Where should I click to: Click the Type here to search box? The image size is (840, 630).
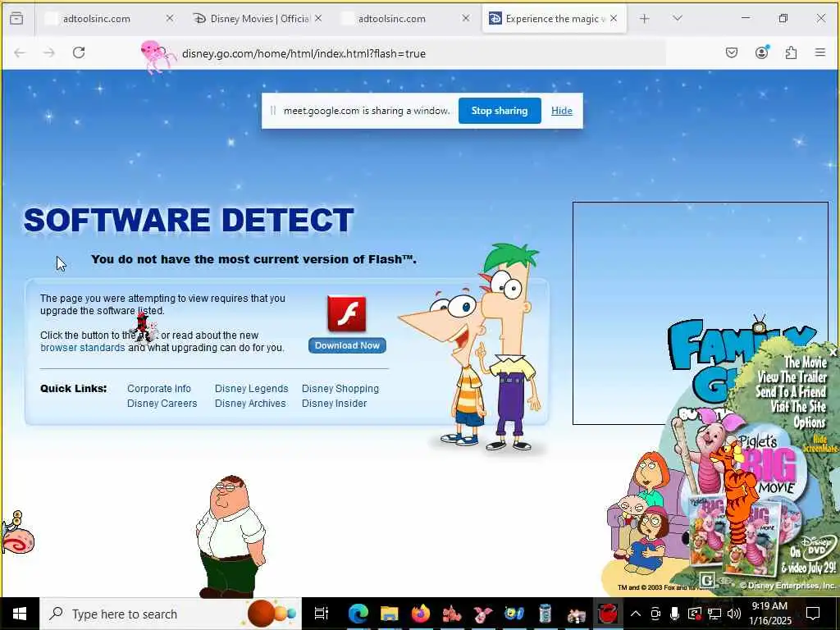(171, 614)
